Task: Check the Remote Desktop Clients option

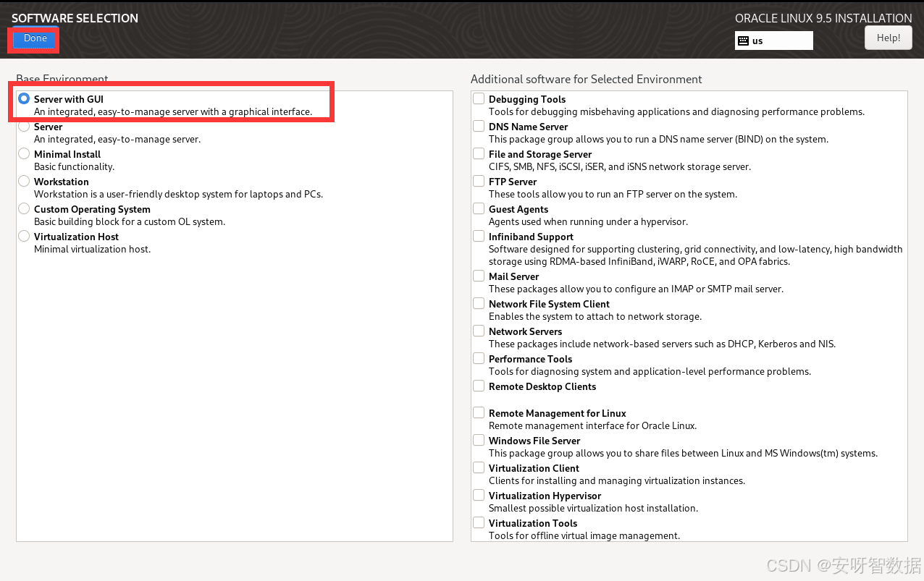Action: [479, 386]
